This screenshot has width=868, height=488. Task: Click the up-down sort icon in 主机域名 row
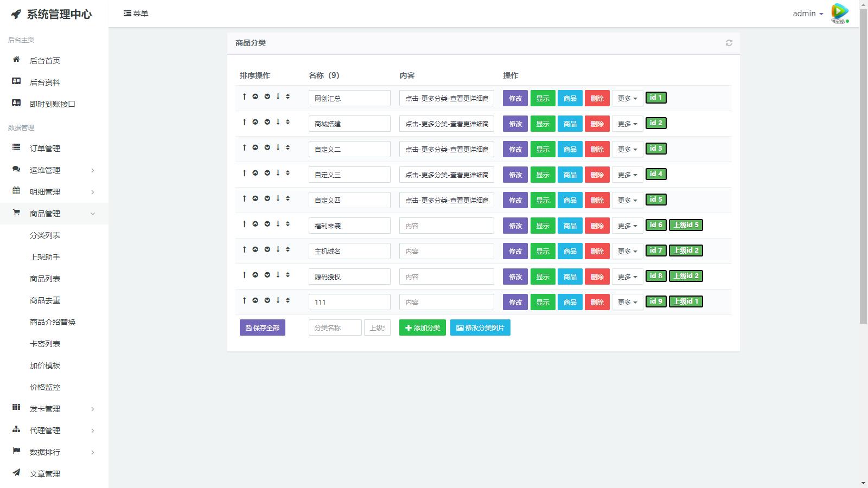[x=288, y=249]
